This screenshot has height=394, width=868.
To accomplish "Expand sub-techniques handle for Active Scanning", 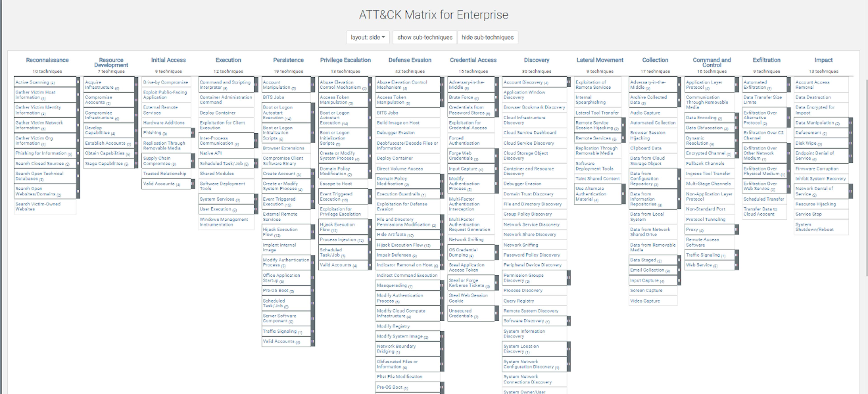I will 78,82.
